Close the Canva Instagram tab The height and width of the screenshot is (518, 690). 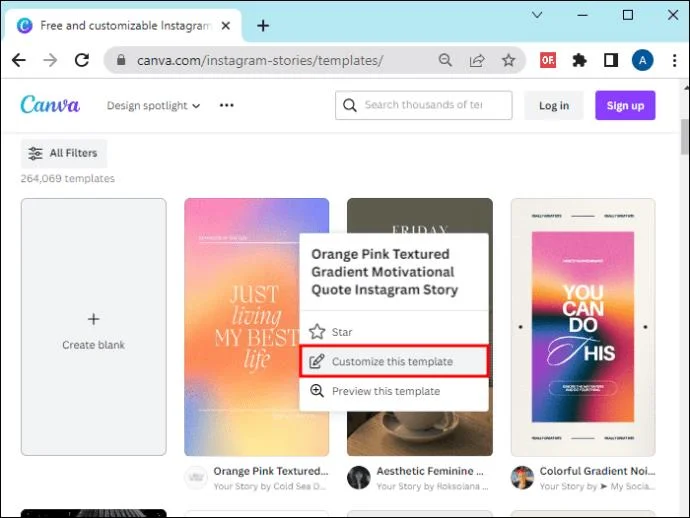[226, 26]
